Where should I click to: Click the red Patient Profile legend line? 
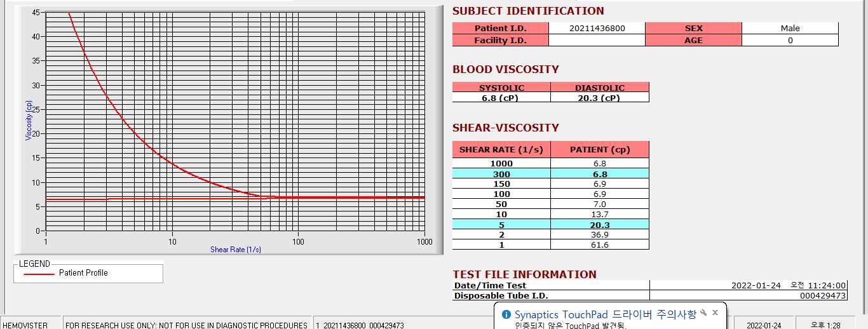pos(39,274)
